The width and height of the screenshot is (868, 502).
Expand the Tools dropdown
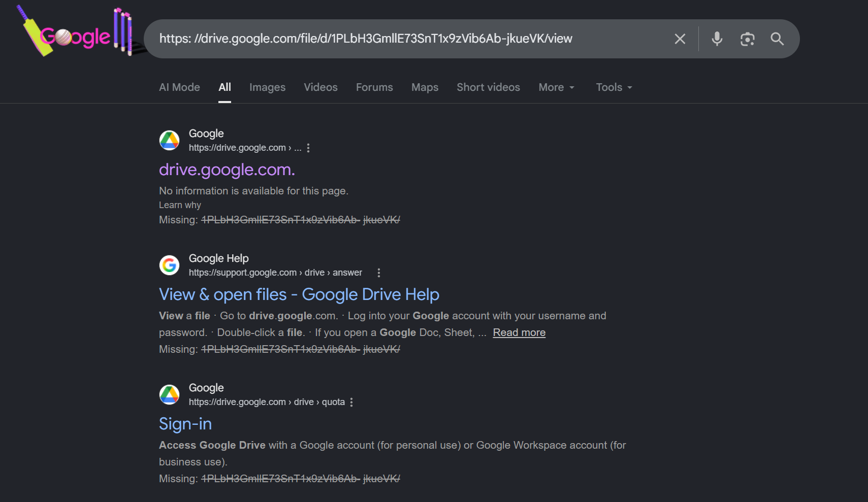coord(614,87)
